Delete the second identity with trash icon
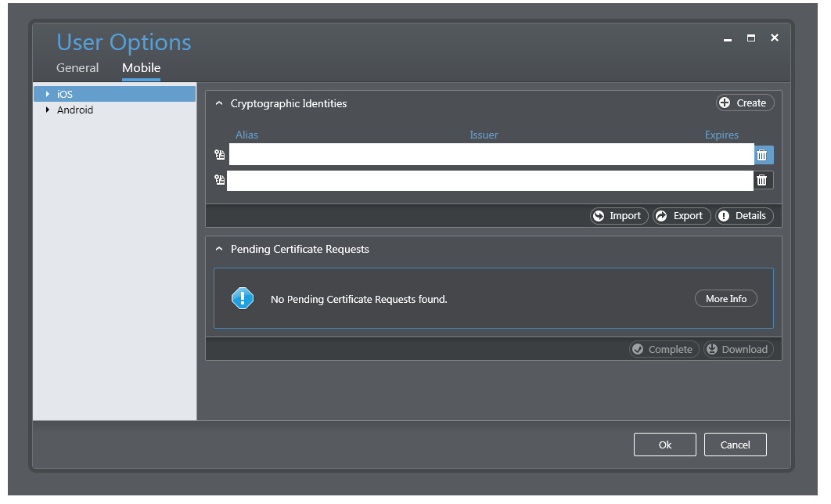 pos(763,180)
